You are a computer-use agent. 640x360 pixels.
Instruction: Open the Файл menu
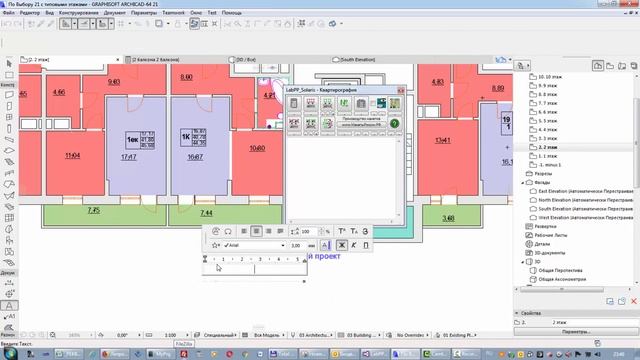(x=9, y=13)
